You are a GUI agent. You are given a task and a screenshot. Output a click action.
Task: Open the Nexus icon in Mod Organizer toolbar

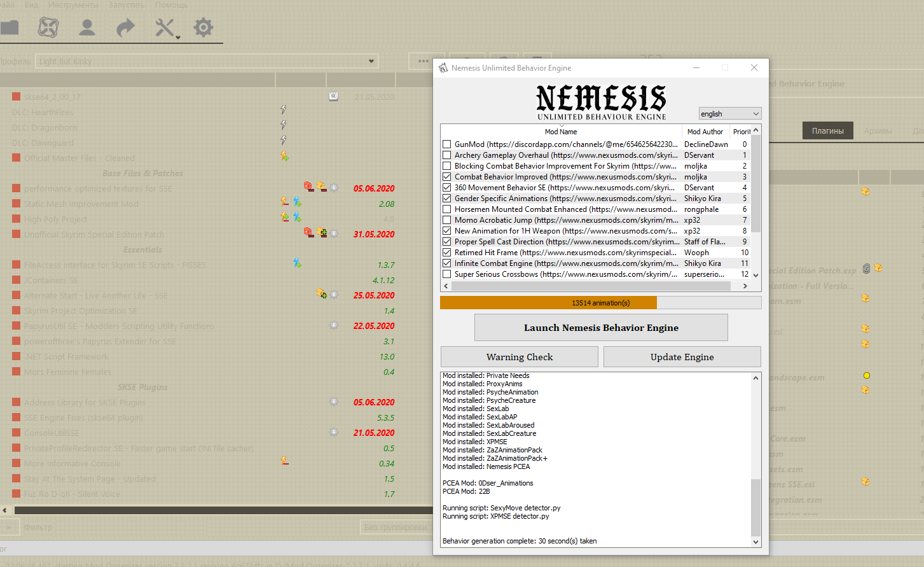48,27
